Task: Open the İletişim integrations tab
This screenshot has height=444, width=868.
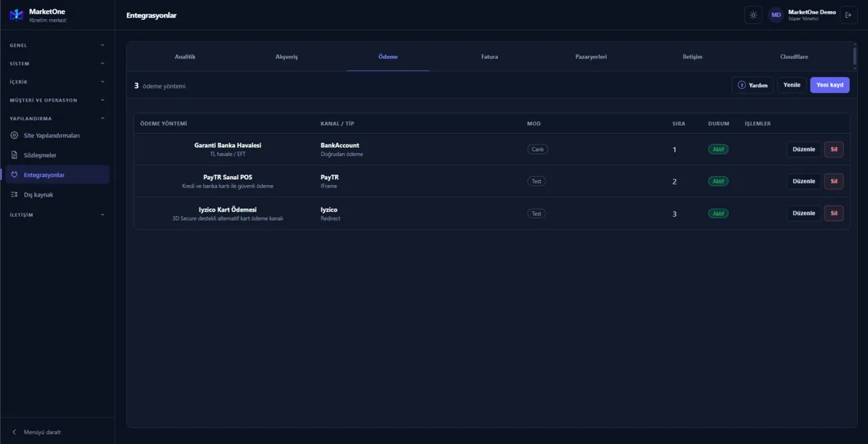Action: 692,57
